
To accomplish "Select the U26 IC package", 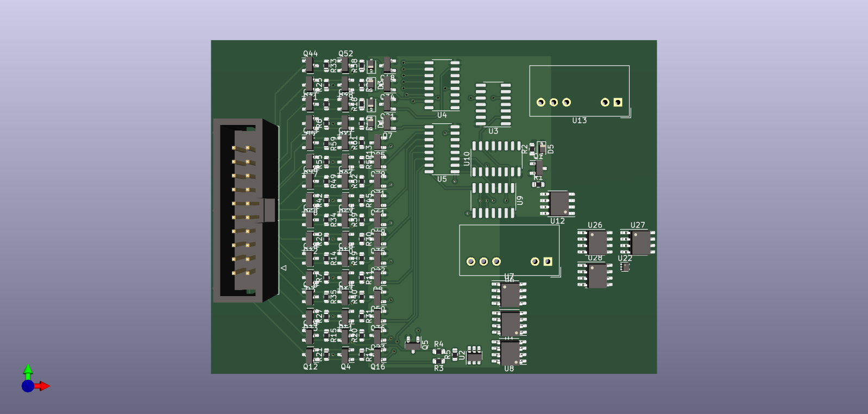I will (x=596, y=242).
